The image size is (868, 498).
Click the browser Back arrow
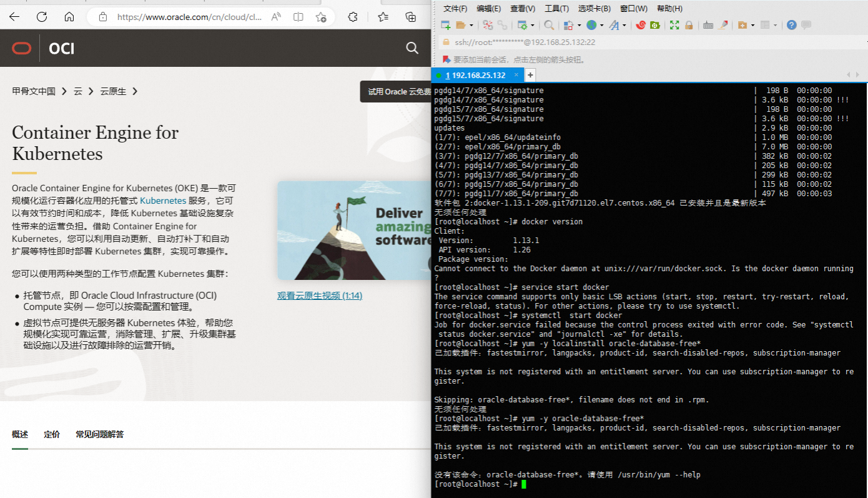[14, 17]
